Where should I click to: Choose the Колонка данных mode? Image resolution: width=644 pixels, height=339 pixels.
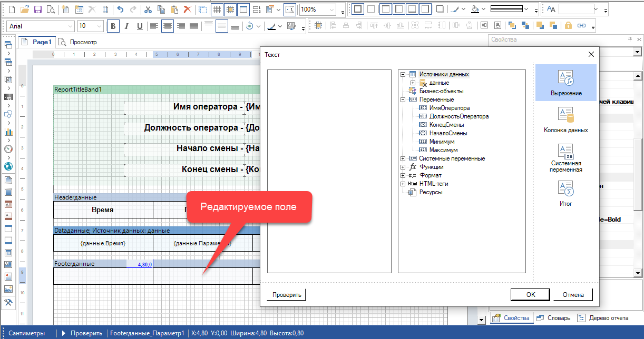[566, 119]
